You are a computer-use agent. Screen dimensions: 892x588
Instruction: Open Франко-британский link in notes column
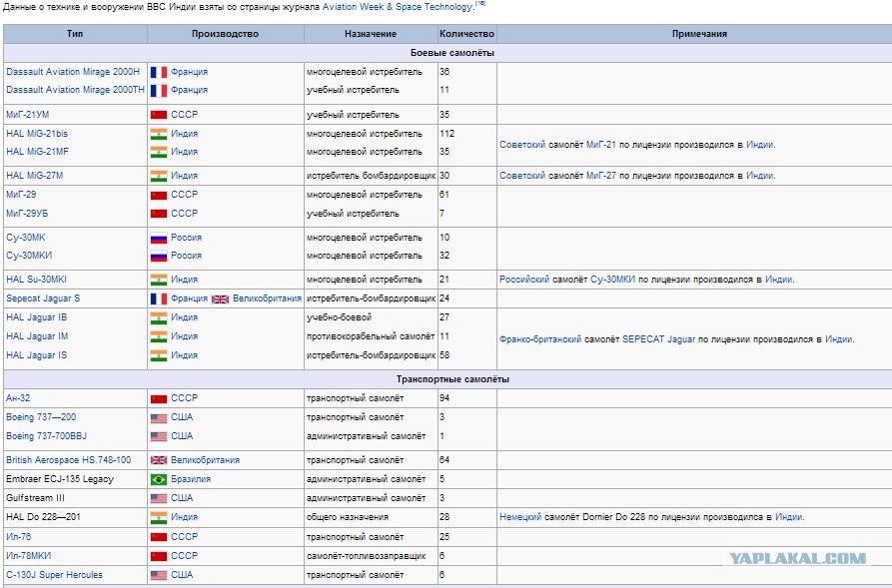click(x=540, y=339)
